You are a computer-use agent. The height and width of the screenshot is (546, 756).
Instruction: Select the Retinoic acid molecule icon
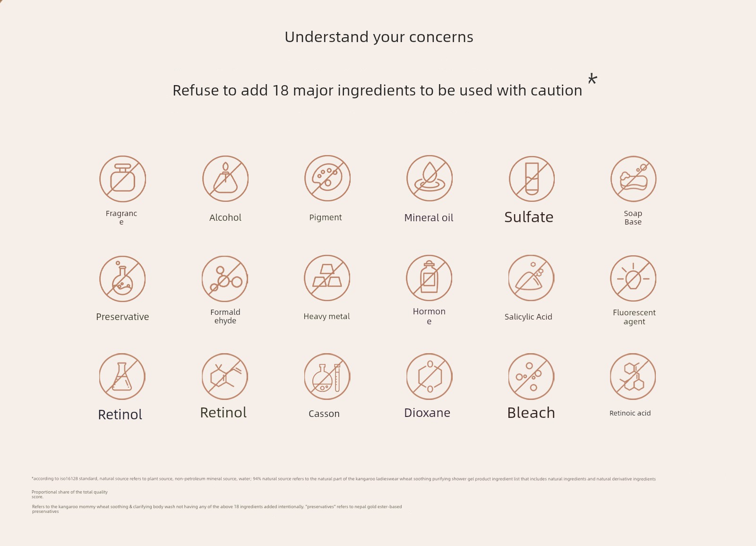point(633,377)
